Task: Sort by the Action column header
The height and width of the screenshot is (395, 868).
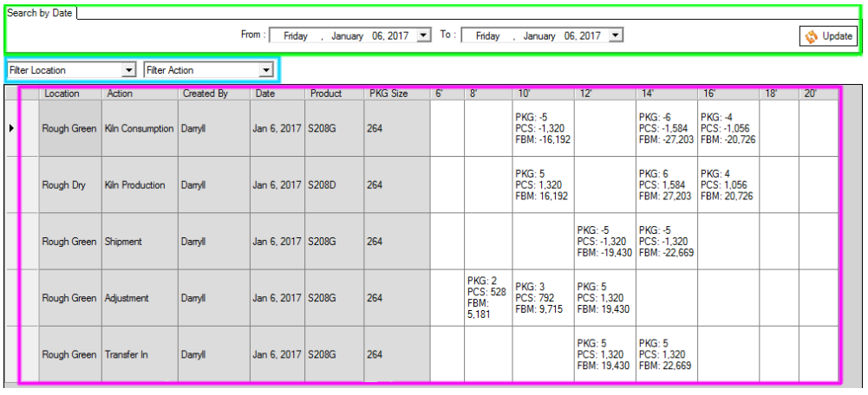Action: pos(140,94)
